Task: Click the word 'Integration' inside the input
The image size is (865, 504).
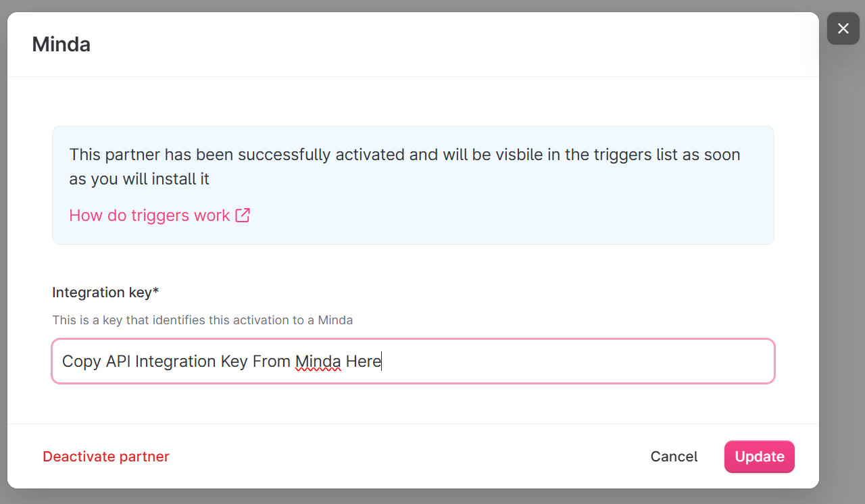Action: point(176,361)
